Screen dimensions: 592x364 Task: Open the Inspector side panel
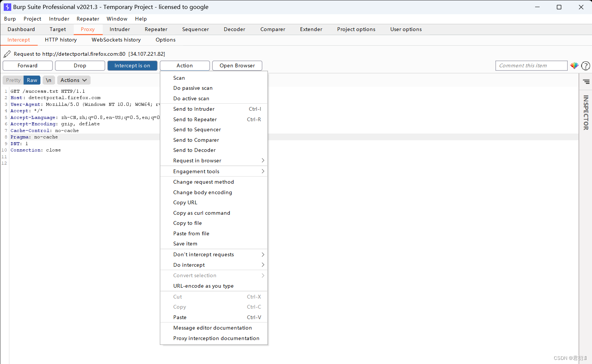point(586,113)
